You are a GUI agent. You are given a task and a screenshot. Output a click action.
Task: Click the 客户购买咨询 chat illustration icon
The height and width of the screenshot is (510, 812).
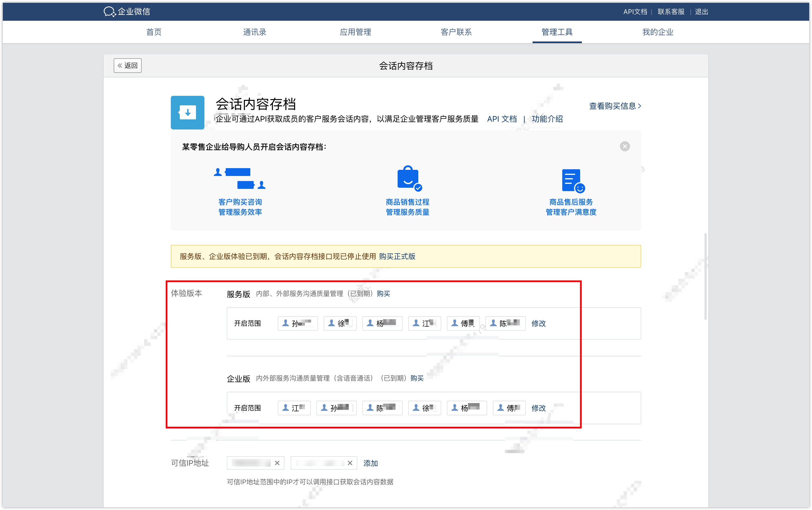[x=240, y=178]
